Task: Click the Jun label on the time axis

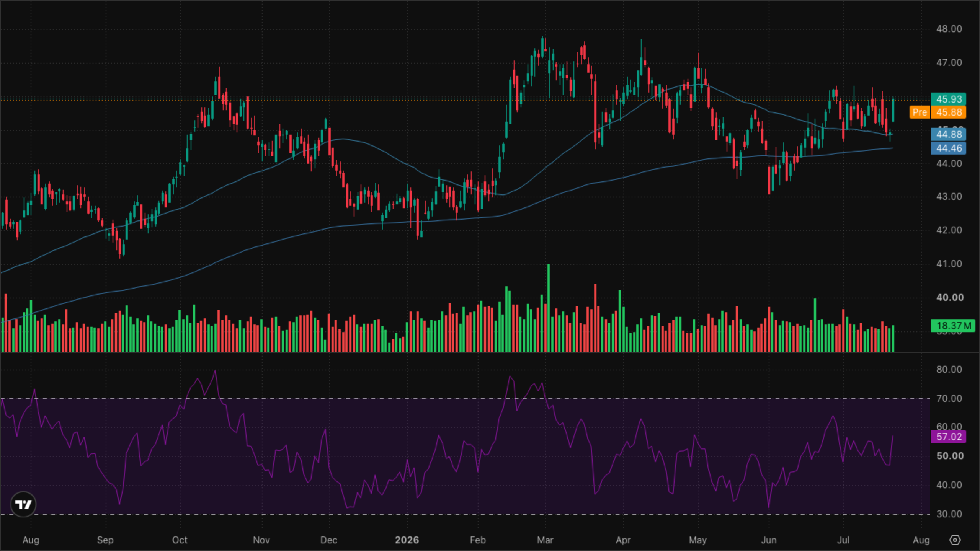Action: (x=769, y=540)
